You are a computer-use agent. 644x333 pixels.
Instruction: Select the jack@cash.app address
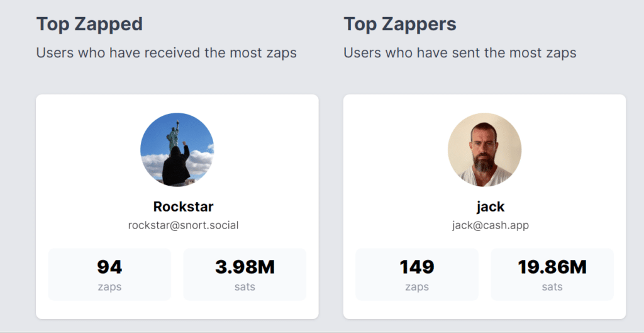491,225
